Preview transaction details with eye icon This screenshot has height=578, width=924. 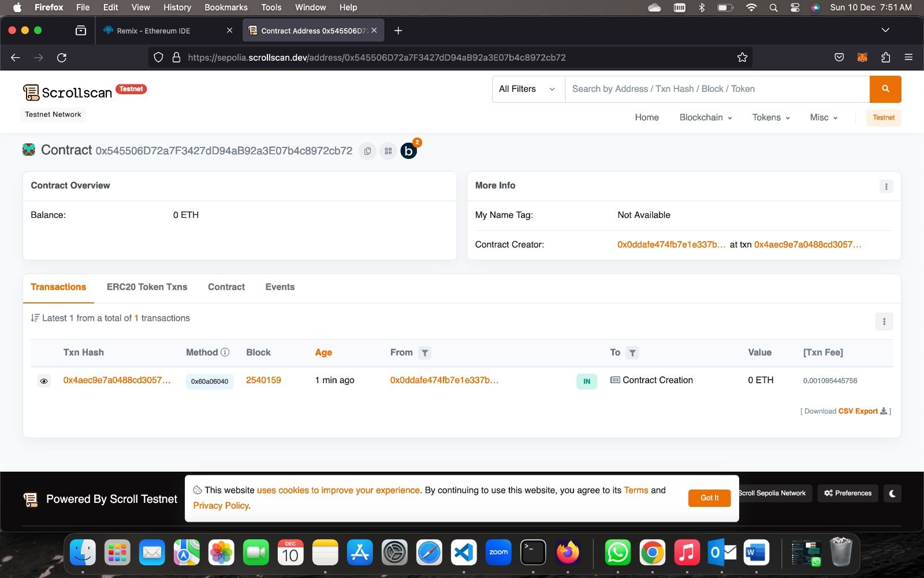point(44,381)
